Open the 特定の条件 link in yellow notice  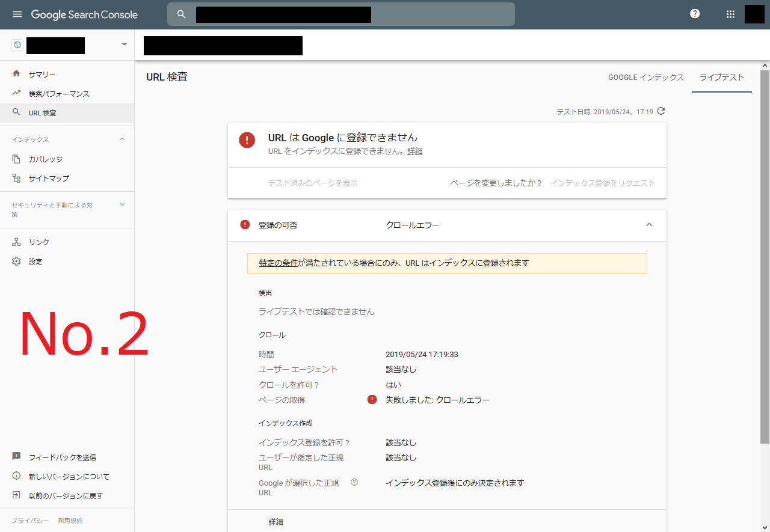279,263
